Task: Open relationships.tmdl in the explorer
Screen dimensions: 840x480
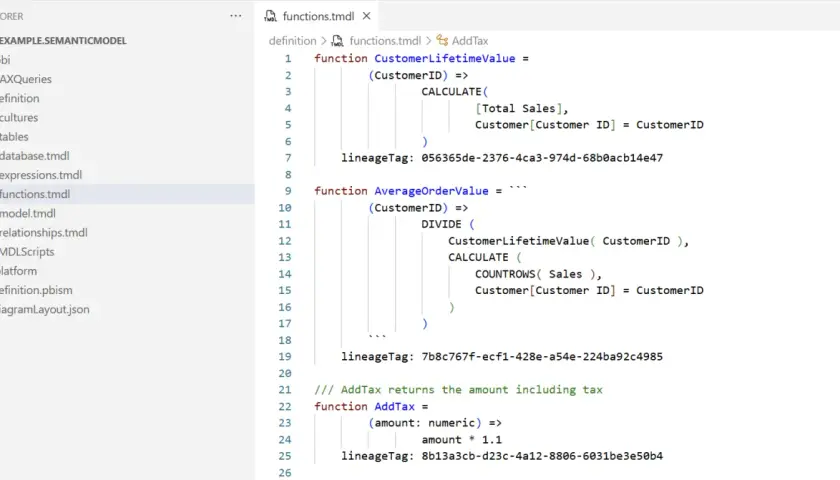Action: pyautogui.click(x=43, y=233)
